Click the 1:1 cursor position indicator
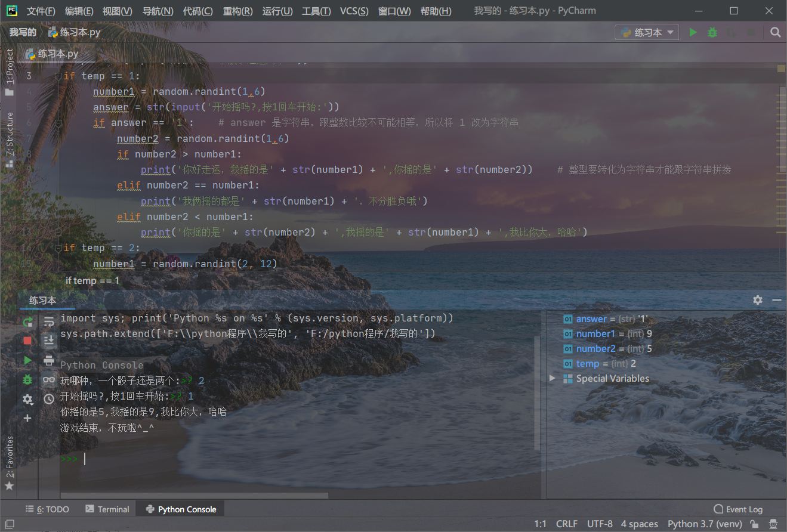787x532 pixels. [x=541, y=524]
